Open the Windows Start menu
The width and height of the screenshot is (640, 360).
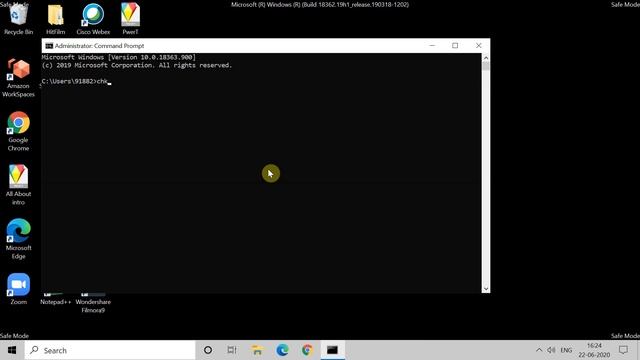[x=12, y=350]
